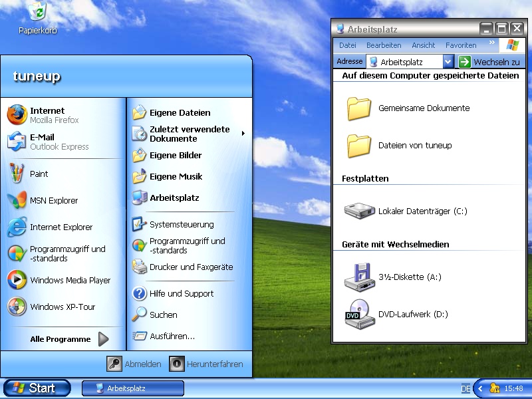Image resolution: width=532 pixels, height=399 pixels.
Task: Click the tuneup user name header
Action: [x=37, y=76]
